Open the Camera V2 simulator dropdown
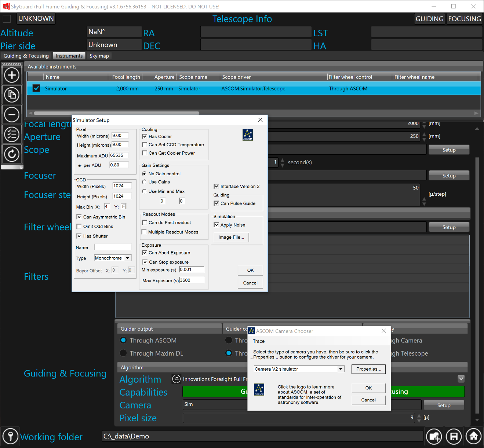Viewport: 484px width, 448px height. click(341, 369)
